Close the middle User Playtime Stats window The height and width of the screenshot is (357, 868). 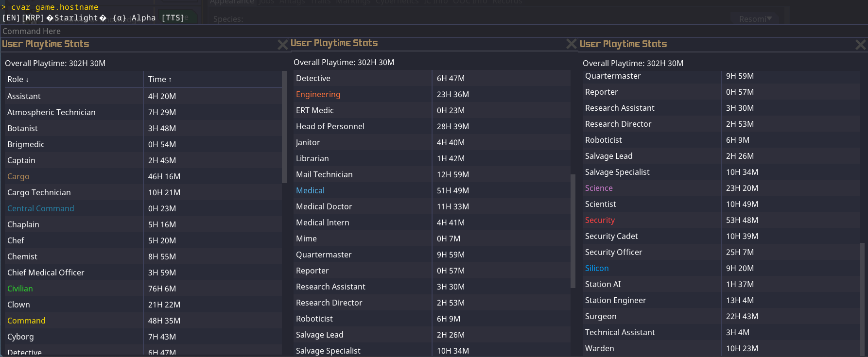[x=571, y=44]
